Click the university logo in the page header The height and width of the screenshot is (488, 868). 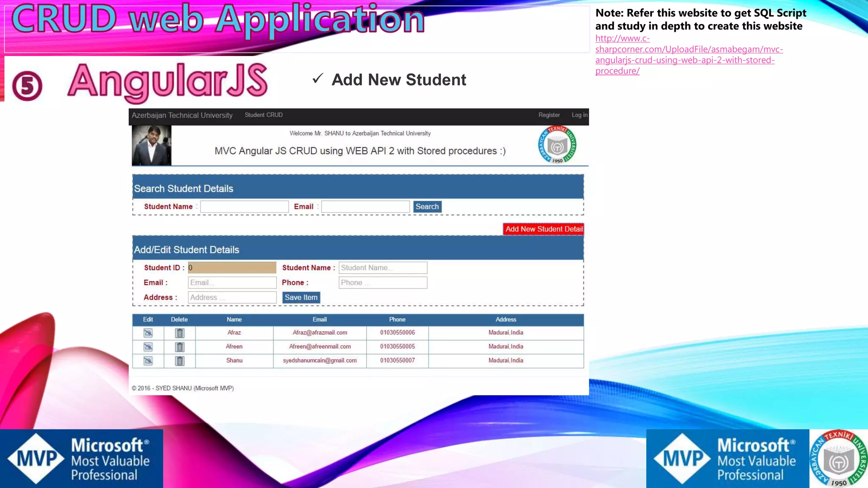(557, 145)
